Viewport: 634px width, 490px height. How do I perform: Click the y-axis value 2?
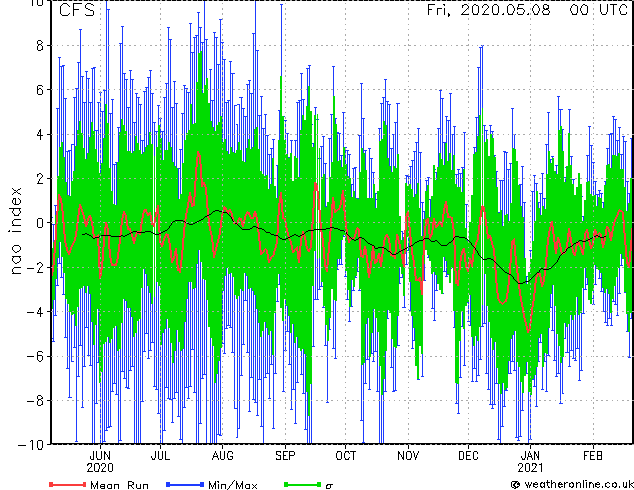[x=40, y=179]
